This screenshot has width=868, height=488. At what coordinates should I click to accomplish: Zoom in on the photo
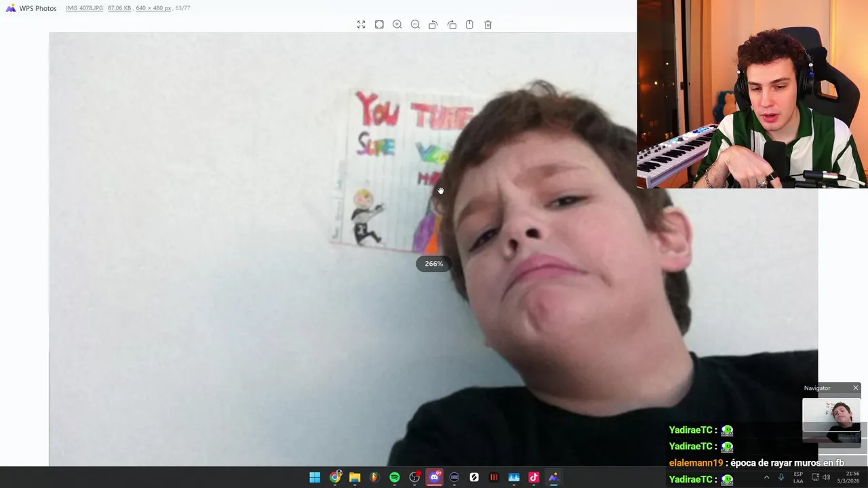coord(397,24)
